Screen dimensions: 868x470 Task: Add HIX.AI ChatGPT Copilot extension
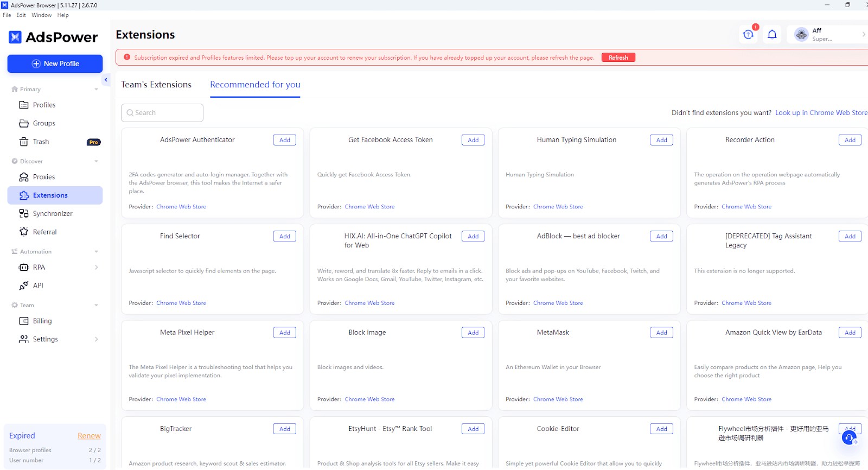tap(473, 236)
